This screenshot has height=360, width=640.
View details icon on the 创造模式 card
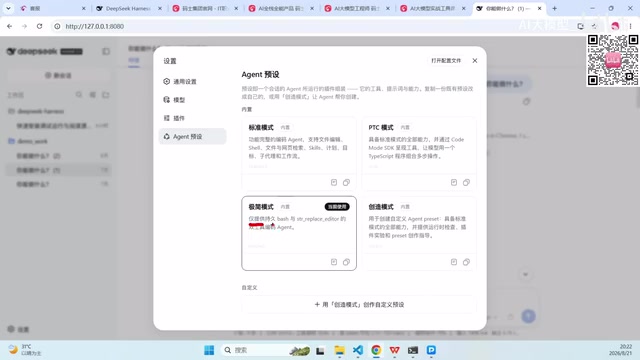pos(454,262)
